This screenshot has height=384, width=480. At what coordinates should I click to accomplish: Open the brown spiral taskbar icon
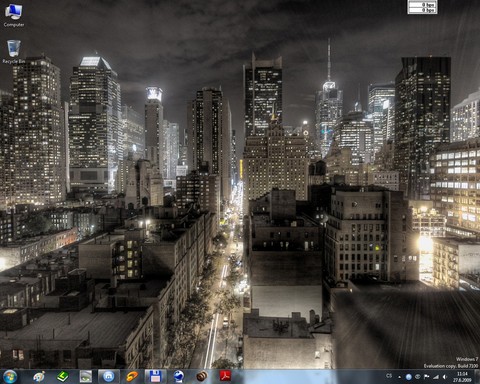pos(202,377)
